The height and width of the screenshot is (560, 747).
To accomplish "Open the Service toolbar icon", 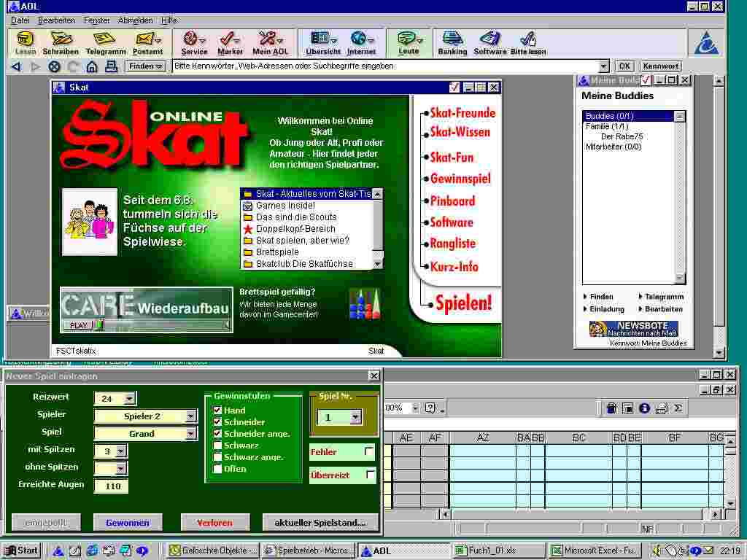I will click(194, 43).
